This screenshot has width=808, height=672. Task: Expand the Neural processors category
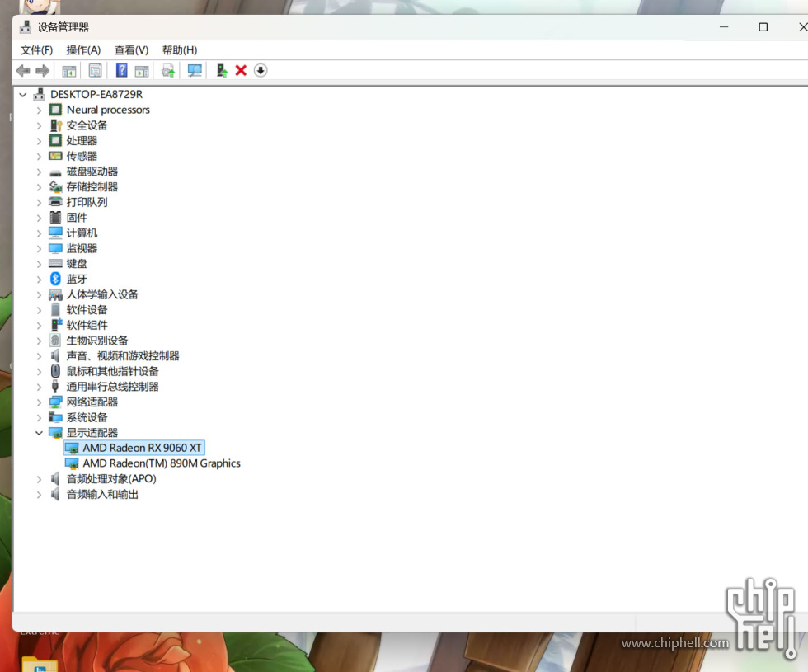click(40, 110)
